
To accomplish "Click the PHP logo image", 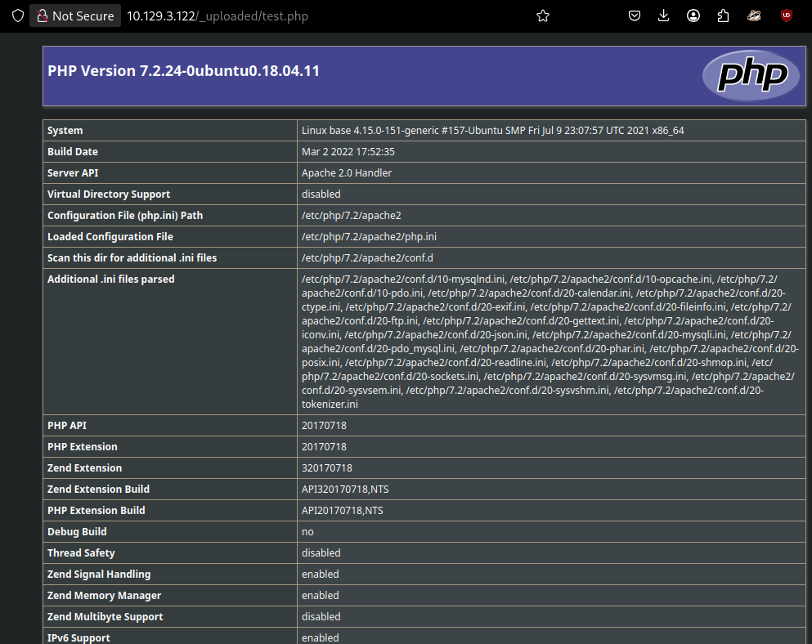I will tap(752, 76).
